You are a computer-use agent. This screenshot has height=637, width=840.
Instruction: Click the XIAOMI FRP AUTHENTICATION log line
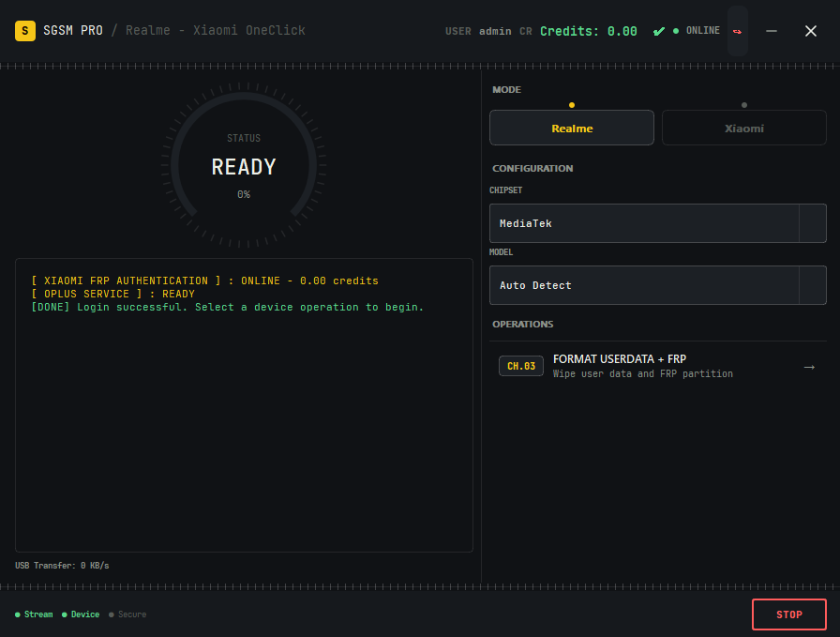coord(204,281)
